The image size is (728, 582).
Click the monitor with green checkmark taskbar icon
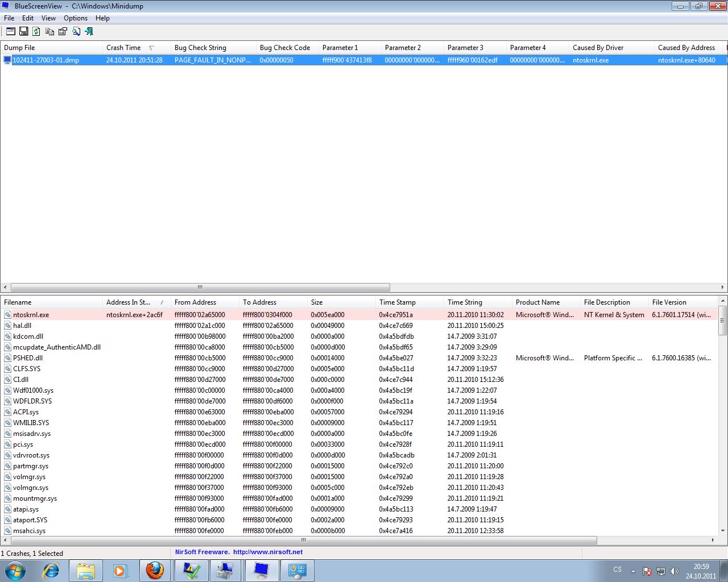coord(192,571)
